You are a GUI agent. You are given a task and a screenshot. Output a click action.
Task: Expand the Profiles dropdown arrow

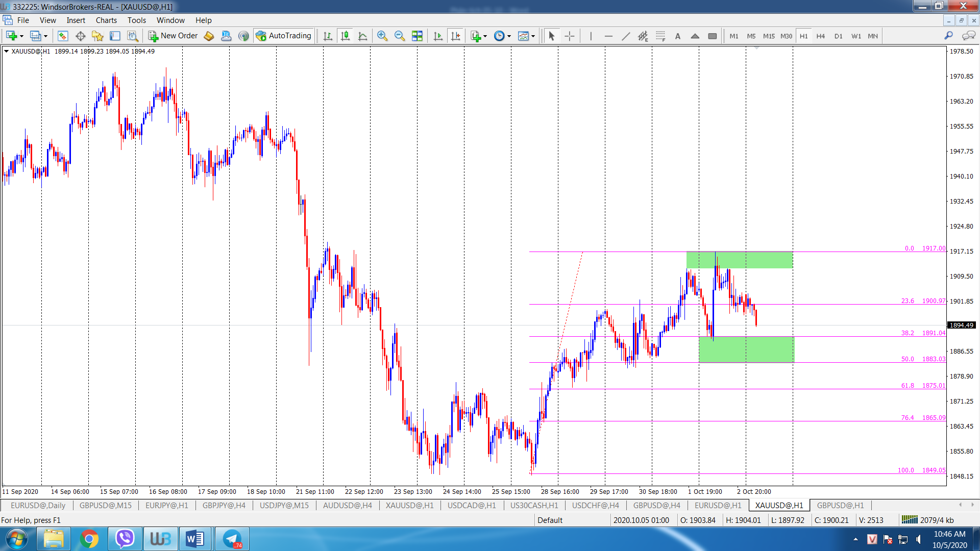coord(46,36)
